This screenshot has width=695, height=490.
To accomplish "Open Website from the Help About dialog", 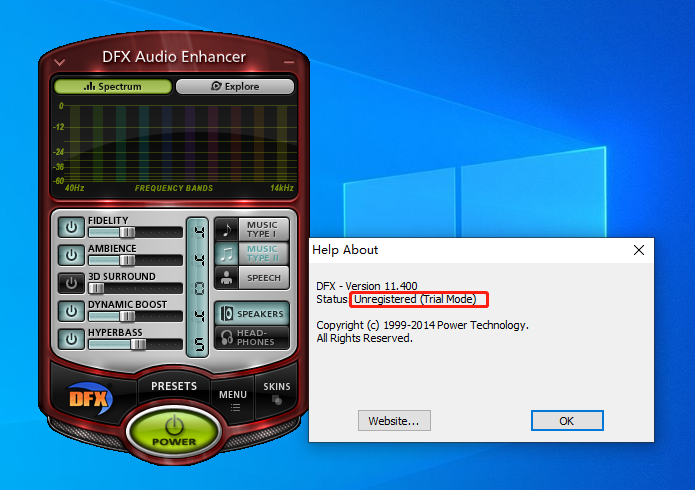I will [394, 420].
